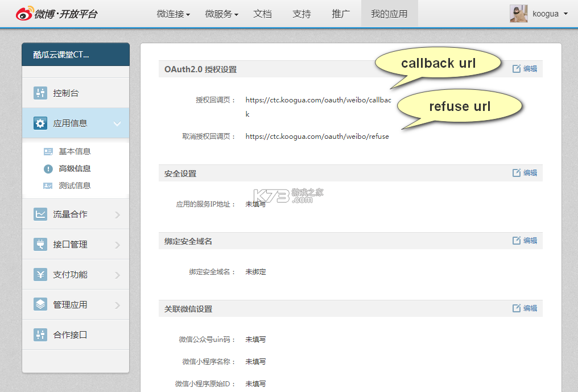
Task: Open 控制台 in the sidebar
Action: [76, 93]
